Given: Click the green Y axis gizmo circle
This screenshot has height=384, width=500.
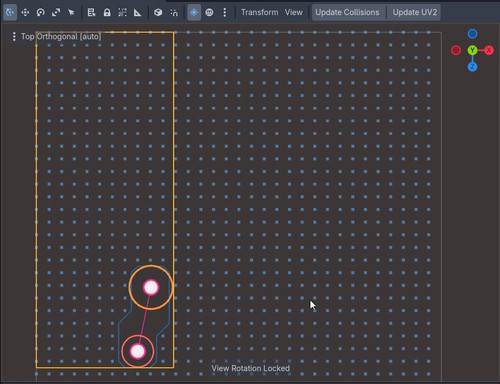Looking at the screenshot, I should pos(472,50).
